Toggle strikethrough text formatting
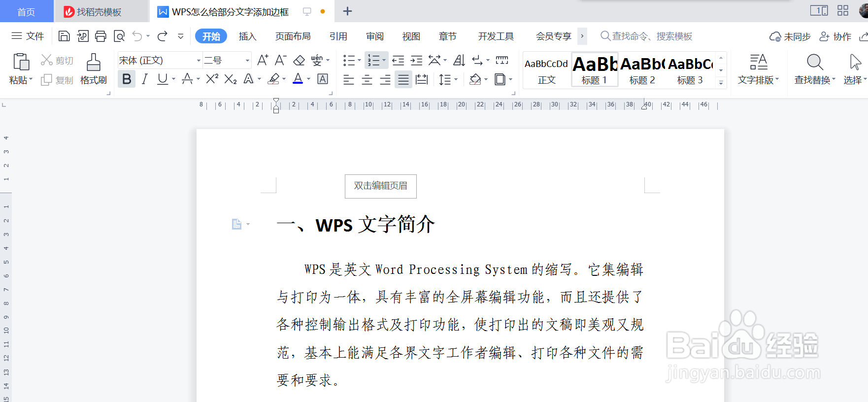The width and height of the screenshot is (868, 402). (x=187, y=79)
